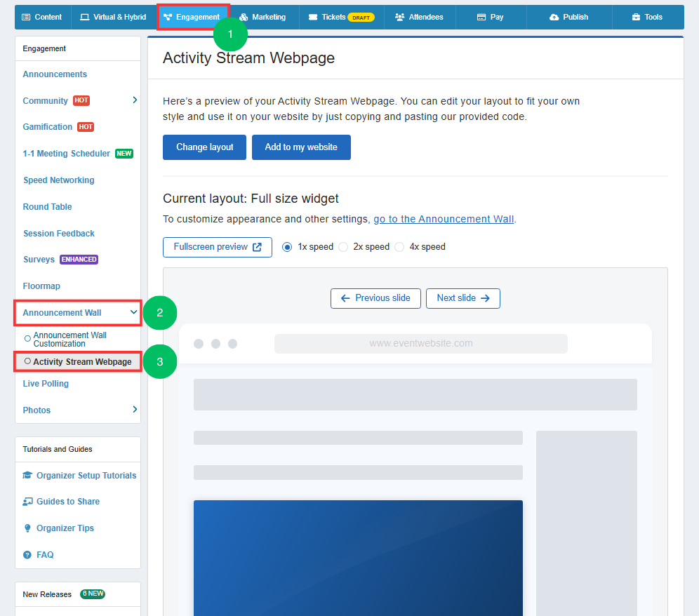699x616 pixels.
Task: Open Fullscreen preview
Action: [x=218, y=247]
